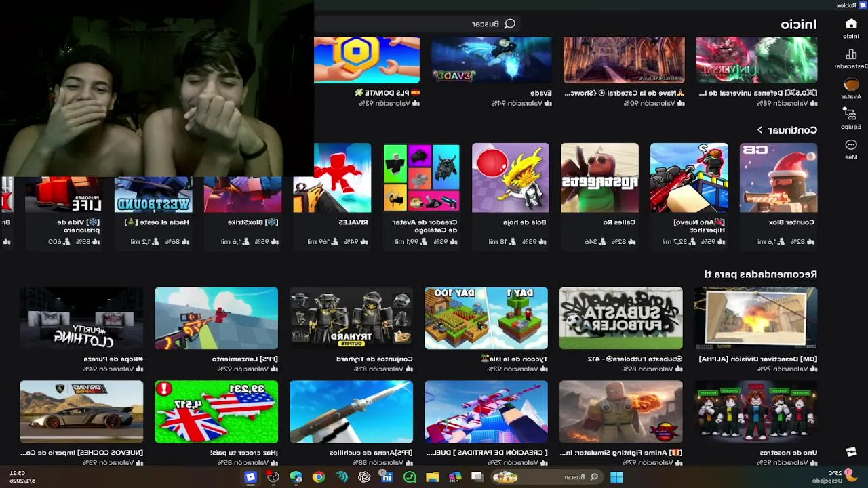Image resolution: width=868 pixels, height=488 pixels.
Task: Open the Más three-dots icon in the sidebar
Action: pyautogui.click(x=851, y=145)
